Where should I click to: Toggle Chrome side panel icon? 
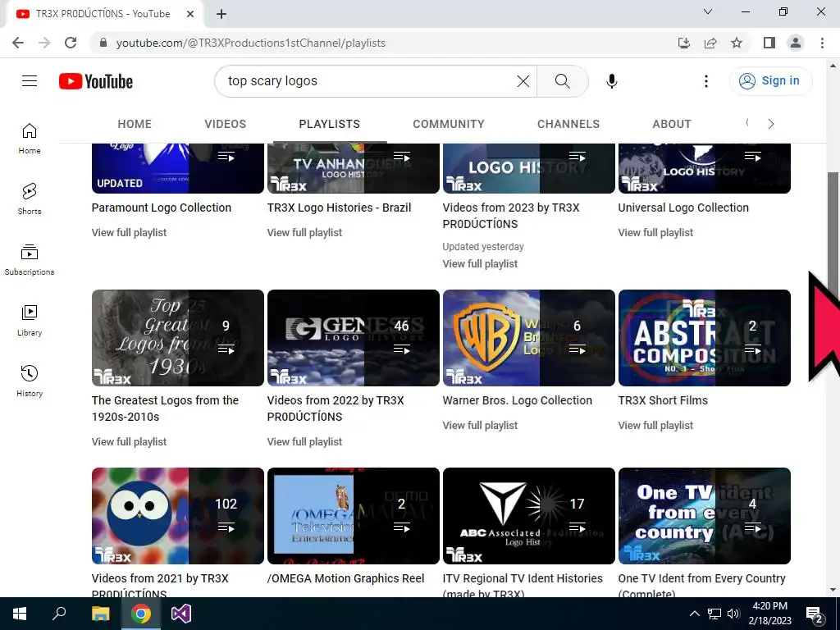click(769, 43)
